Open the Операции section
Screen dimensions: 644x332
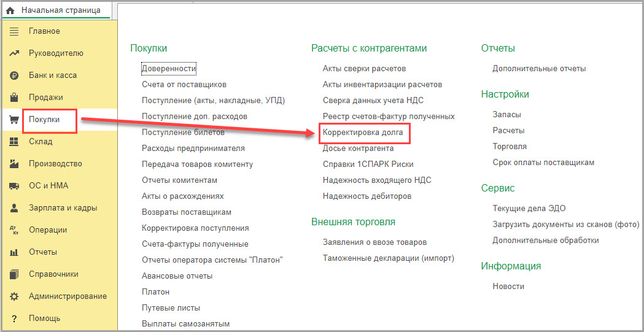pyautogui.click(x=48, y=230)
